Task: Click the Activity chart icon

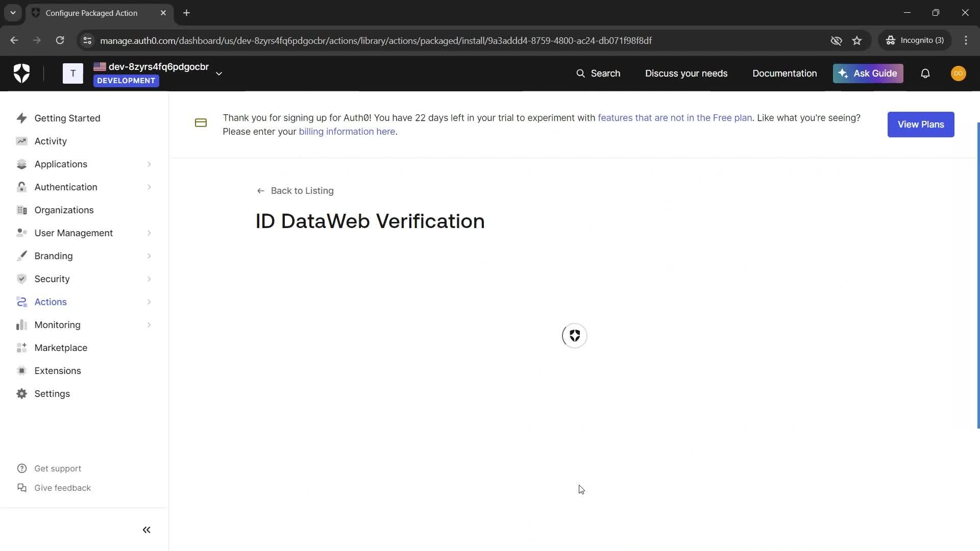Action: click(21, 141)
